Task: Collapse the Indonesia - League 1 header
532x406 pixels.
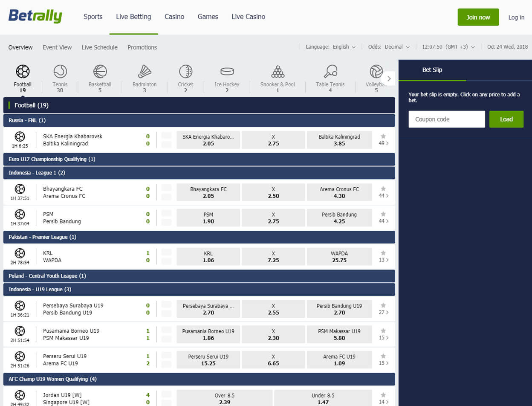Action: [x=199, y=173]
